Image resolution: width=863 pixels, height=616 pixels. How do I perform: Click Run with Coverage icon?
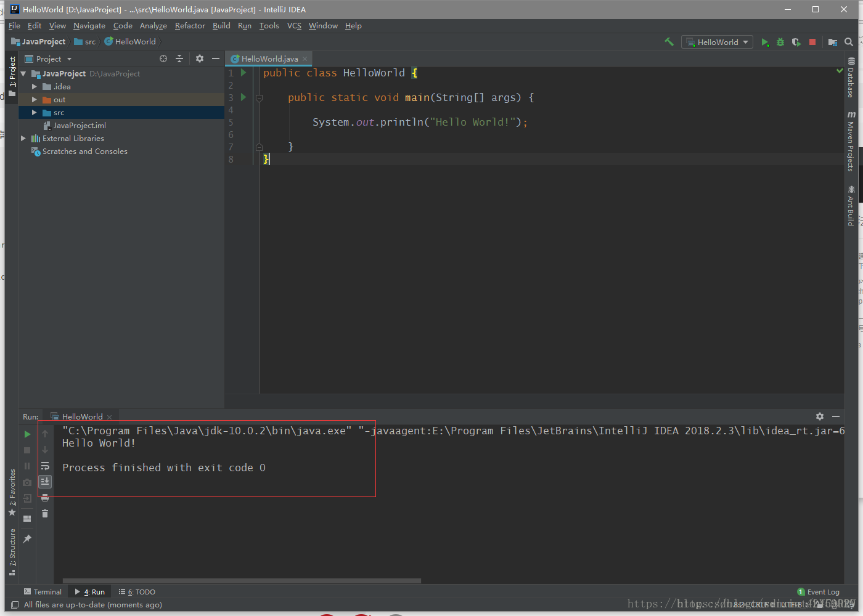(796, 42)
